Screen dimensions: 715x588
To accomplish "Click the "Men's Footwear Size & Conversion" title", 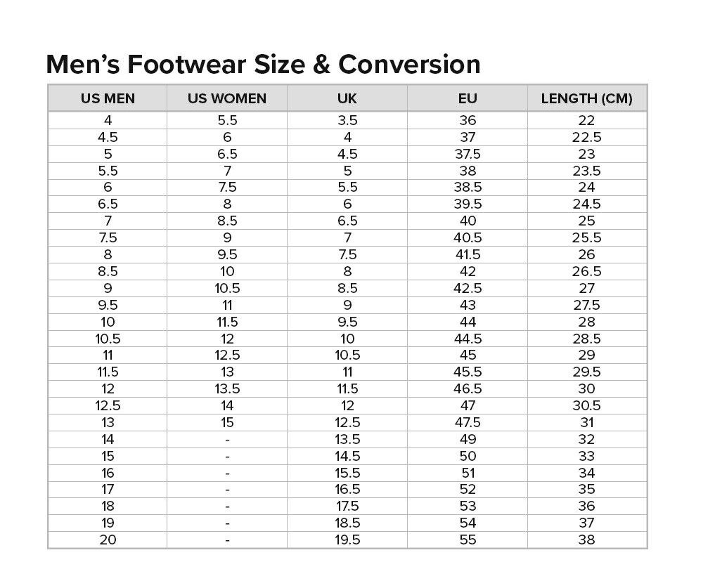I will [263, 65].
